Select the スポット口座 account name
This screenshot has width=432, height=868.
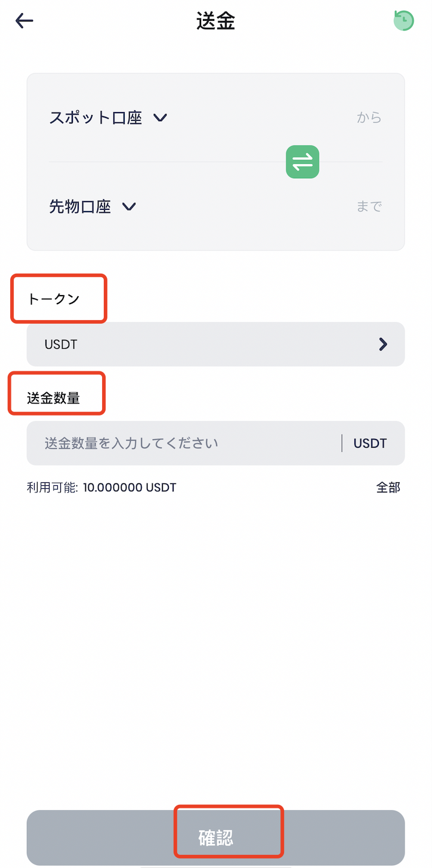pyautogui.click(x=95, y=118)
